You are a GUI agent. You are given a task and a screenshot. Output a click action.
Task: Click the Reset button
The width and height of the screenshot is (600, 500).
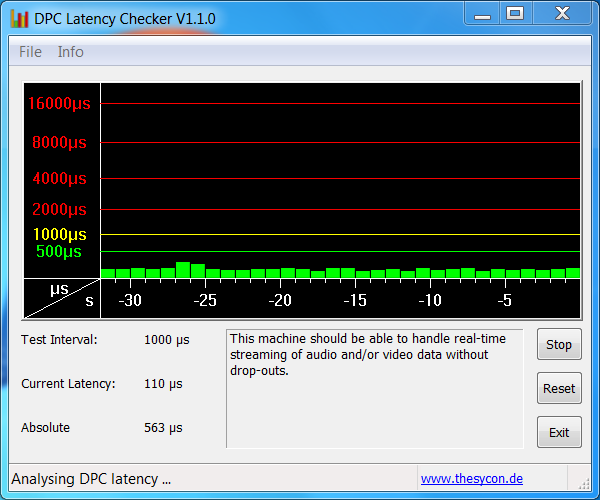click(559, 388)
